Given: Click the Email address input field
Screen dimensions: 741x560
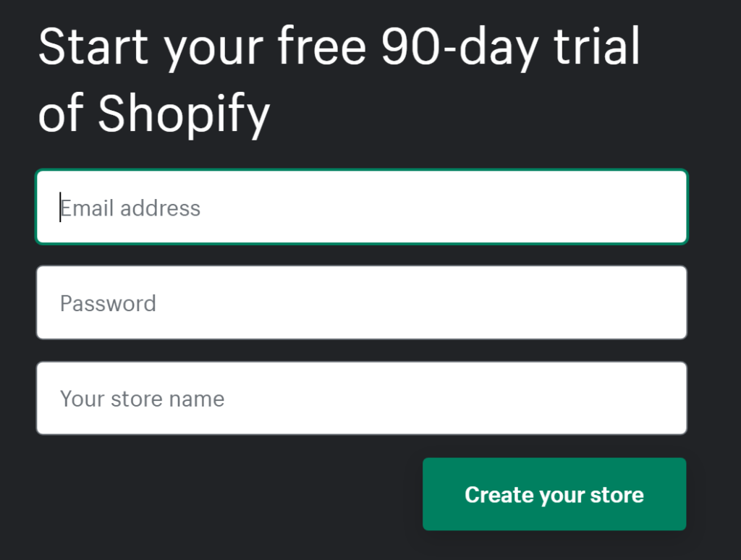Looking at the screenshot, I should (x=362, y=207).
